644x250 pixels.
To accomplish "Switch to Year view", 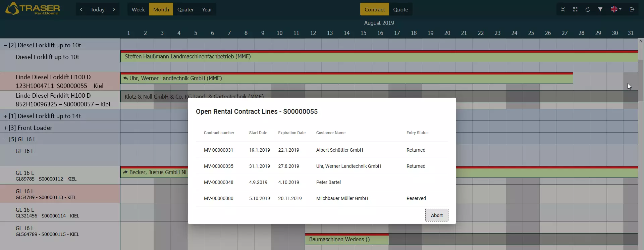I will tap(207, 9).
